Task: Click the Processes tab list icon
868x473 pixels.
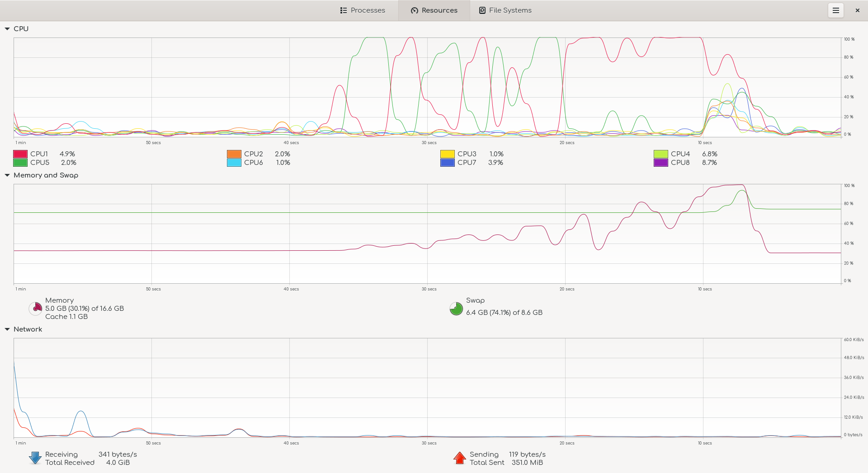Action: [344, 10]
